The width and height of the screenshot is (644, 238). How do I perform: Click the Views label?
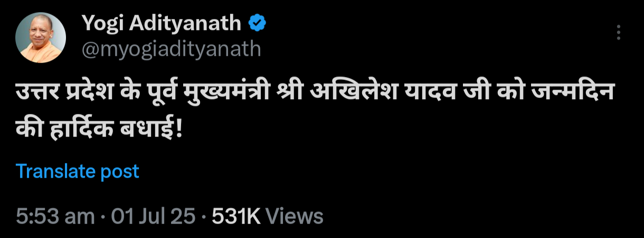tap(295, 216)
